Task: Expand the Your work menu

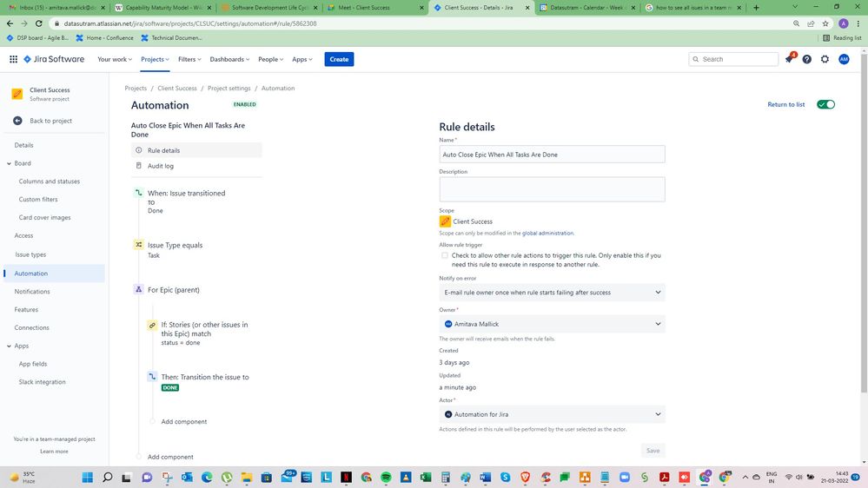Action: pyautogui.click(x=115, y=59)
